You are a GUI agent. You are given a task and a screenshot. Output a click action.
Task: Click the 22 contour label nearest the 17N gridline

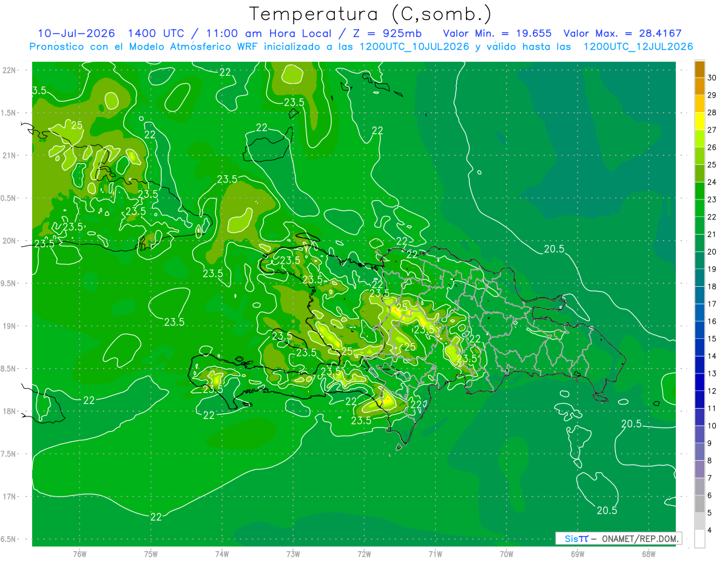coord(156,517)
